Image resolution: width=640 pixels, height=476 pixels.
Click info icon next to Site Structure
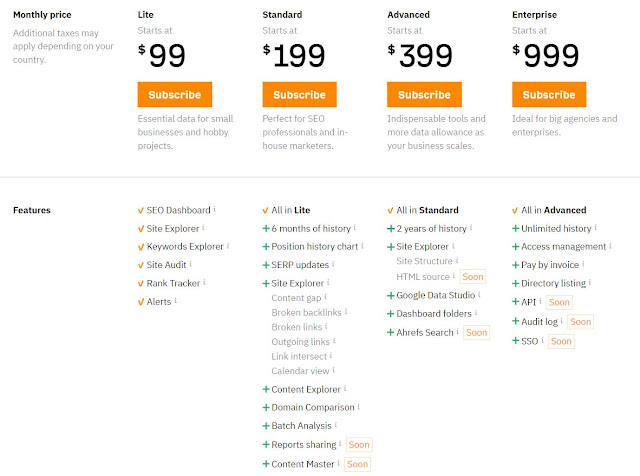457,260
